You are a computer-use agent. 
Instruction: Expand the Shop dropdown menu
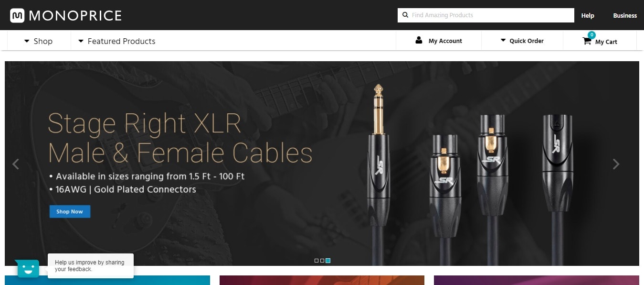(x=39, y=41)
